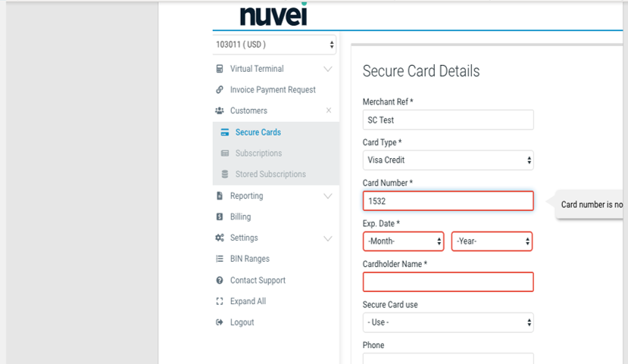Image resolution: width=628 pixels, height=364 pixels.
Task: Click the Customers people icon
Action: 220,110
